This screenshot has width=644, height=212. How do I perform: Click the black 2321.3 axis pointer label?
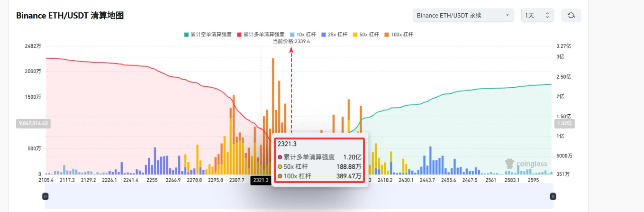point(261,180)
